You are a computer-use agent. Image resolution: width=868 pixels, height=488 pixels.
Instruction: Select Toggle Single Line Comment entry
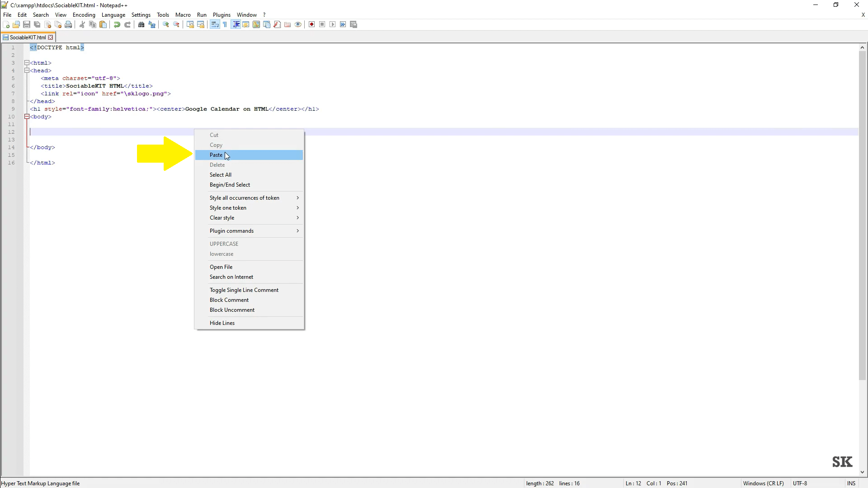coord(244,290)
